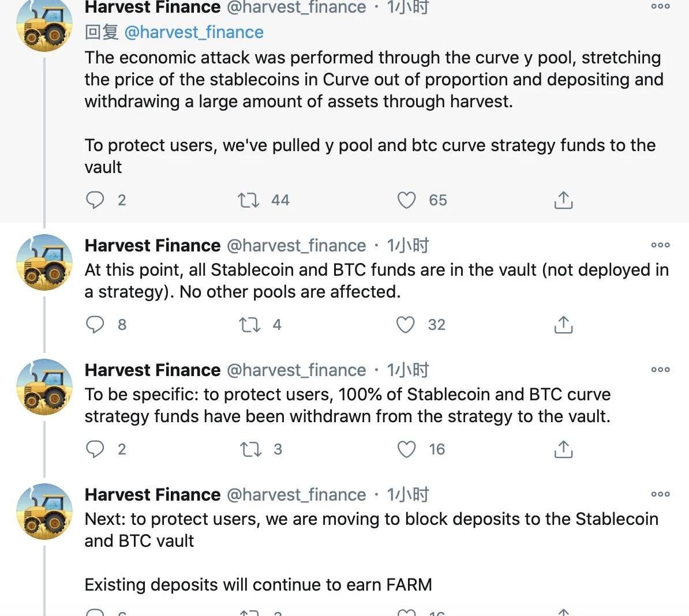Screen dimensions: 689x616
Task: Open more options on 'To be specific' tweet
Action: [660, 370]
